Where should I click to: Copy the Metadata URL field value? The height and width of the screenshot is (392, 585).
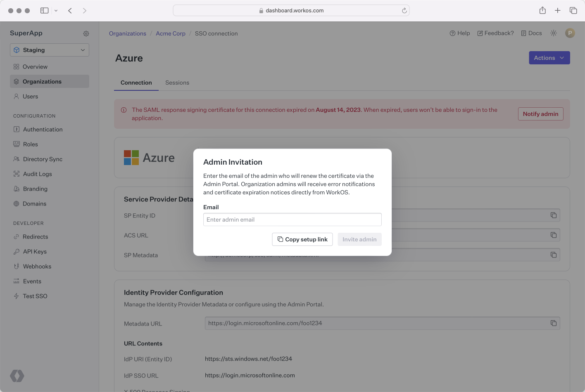coord(553,323)
